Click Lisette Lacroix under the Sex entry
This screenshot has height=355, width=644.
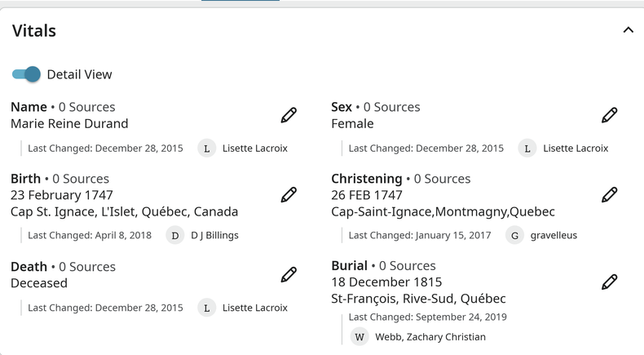pyautogui.click(x=576, y=149)
